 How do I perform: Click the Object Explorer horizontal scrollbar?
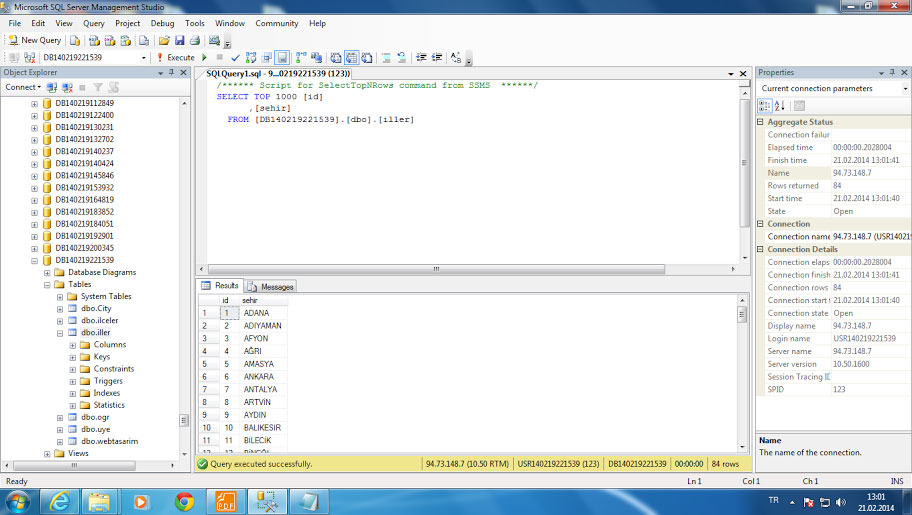click(74, 466)
